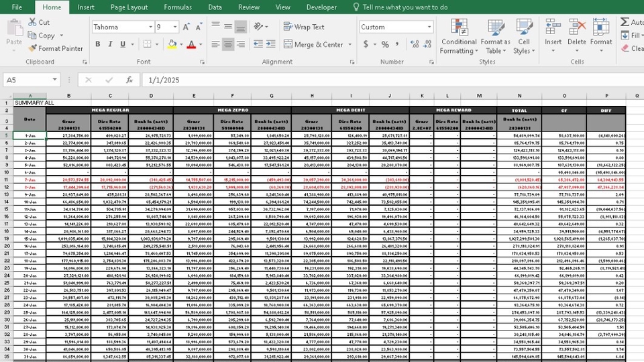Switch to the Page Layout tab

click(x=129, y=7)
